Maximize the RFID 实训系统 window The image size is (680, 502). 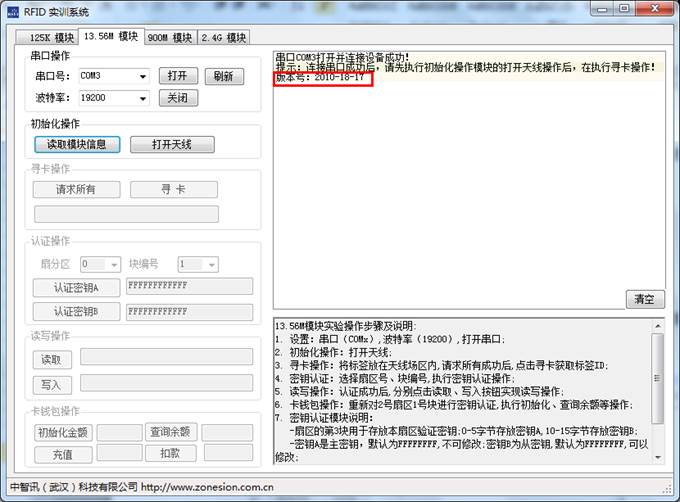point(622,9)
